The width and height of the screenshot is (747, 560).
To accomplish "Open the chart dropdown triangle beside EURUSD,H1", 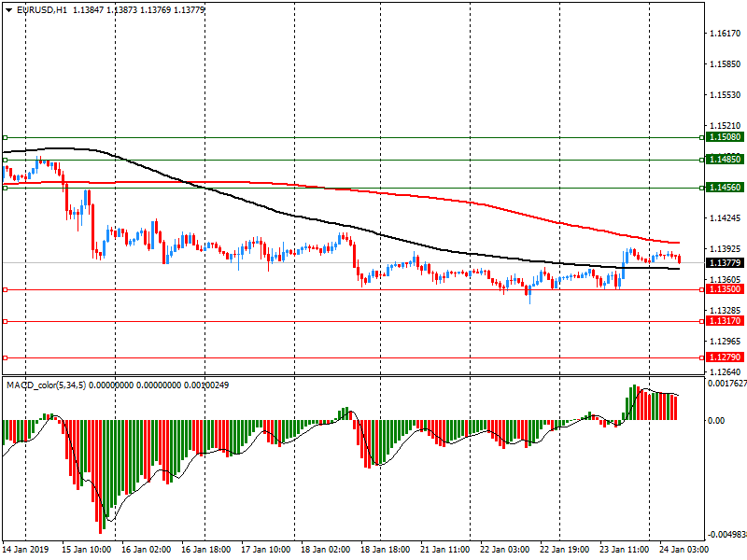I will (9, 10).
